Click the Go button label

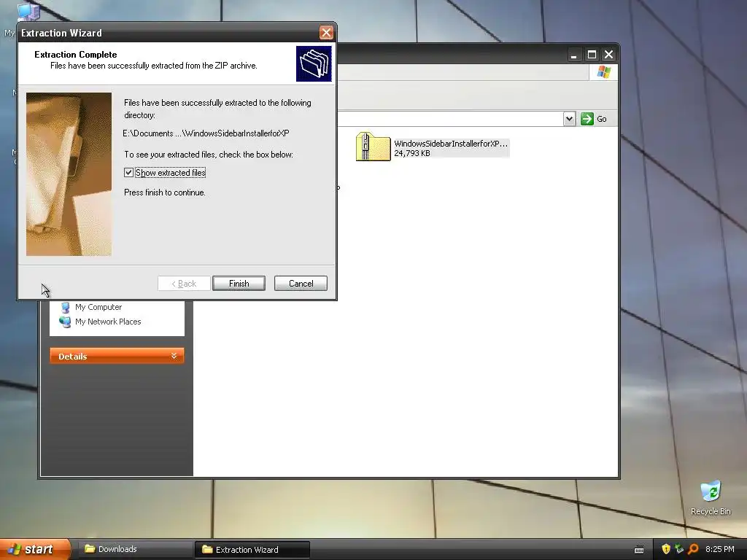(602, 119)
